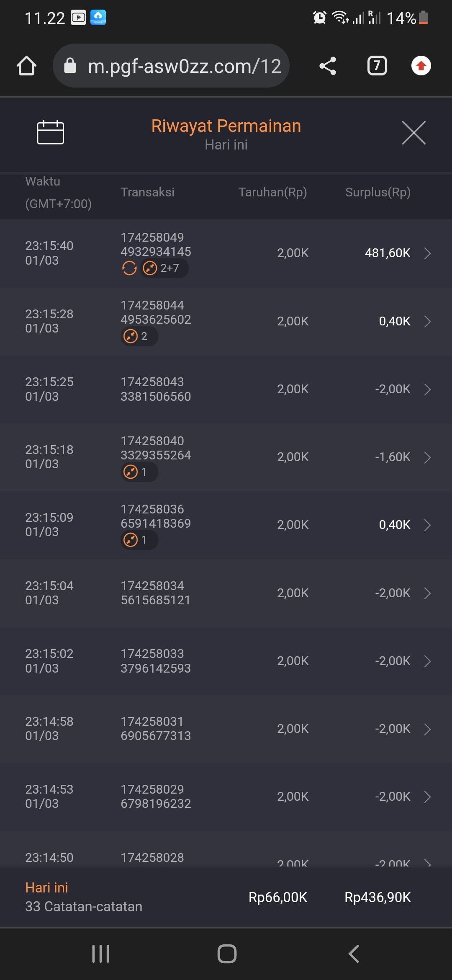
Task: Open the tab switcher showing 7
Action: click(377, 66)
